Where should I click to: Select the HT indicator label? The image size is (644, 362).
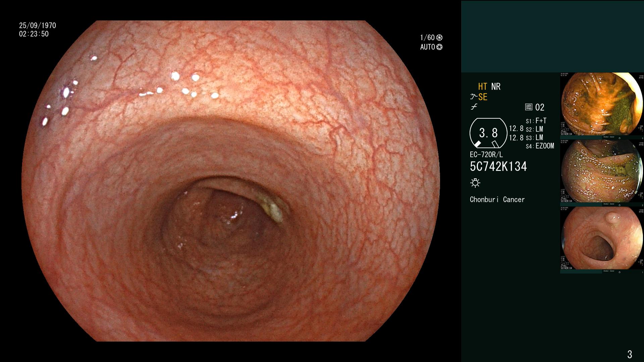pyautogui.click(x=483, y=86)
